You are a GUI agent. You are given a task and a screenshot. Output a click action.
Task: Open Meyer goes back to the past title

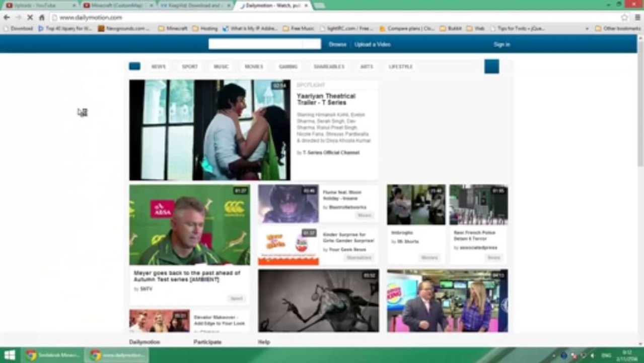(187, 276)
